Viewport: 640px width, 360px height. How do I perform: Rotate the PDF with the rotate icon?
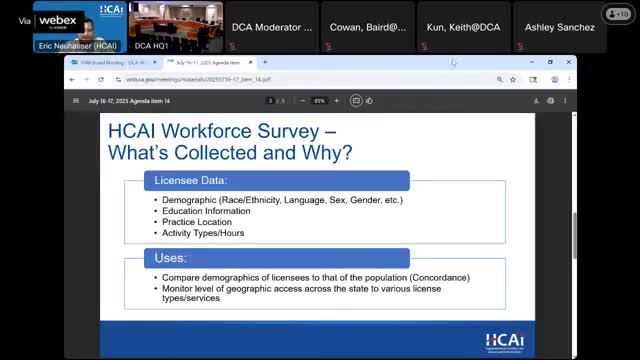tap(369, 101)
